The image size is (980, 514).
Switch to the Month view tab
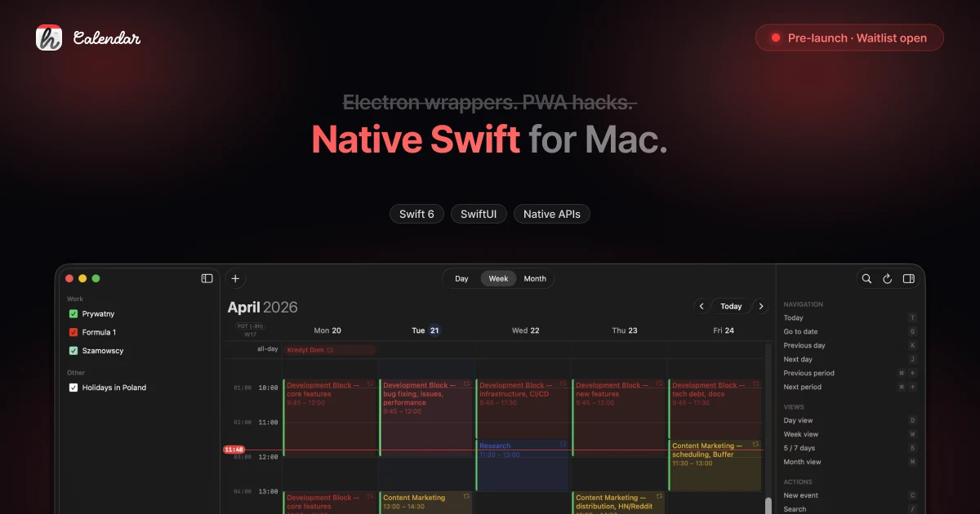coord(535,278)
